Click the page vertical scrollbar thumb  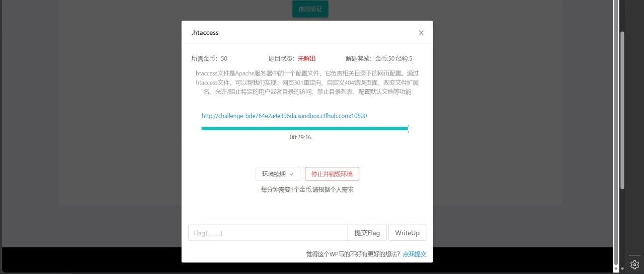coord(622,111)
